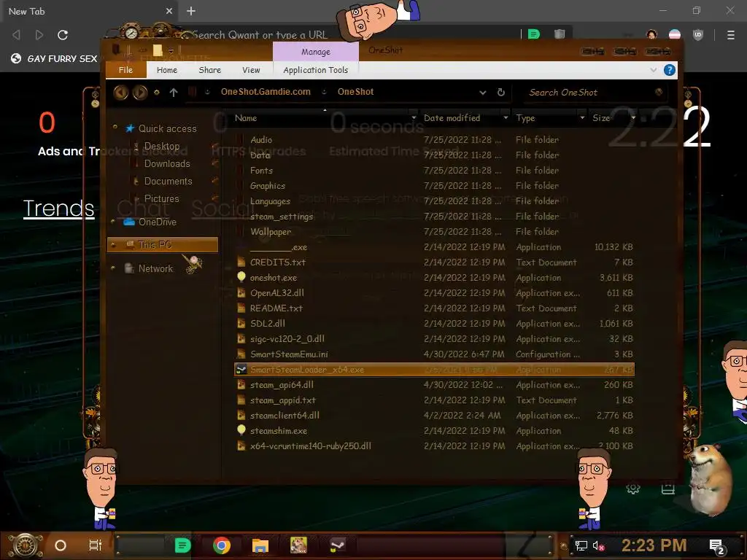Viewport: 747px width, 560px height.
Task: Click OneShot.Gamdie.com breadcrumb segment
Action: (266, 91)
